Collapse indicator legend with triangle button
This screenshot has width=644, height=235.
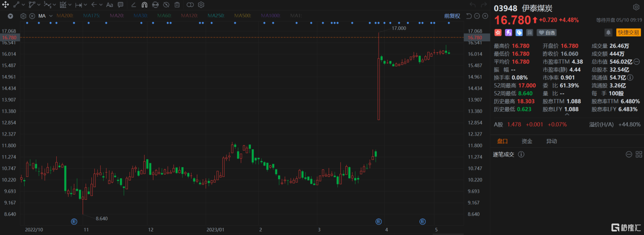tap(11, 16)
